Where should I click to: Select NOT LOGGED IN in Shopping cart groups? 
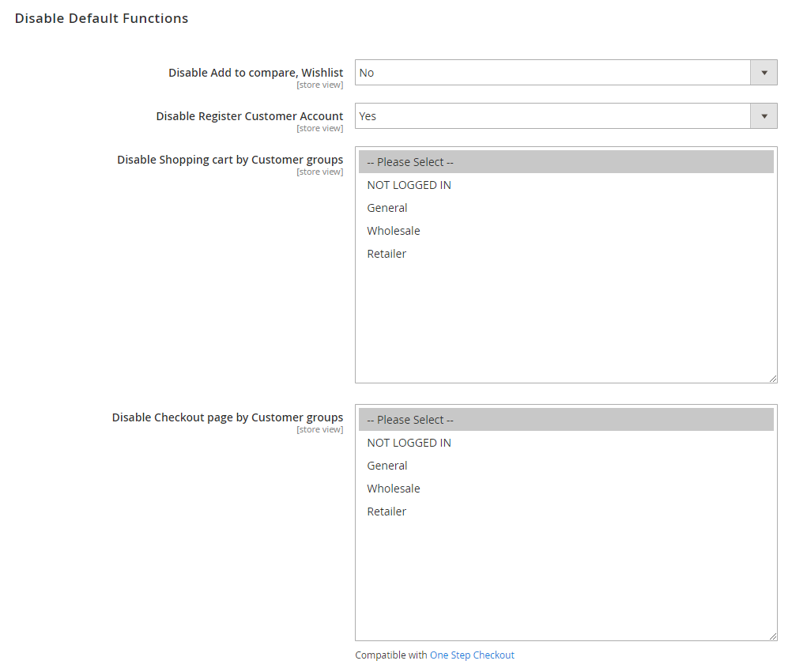coord(409,185)
